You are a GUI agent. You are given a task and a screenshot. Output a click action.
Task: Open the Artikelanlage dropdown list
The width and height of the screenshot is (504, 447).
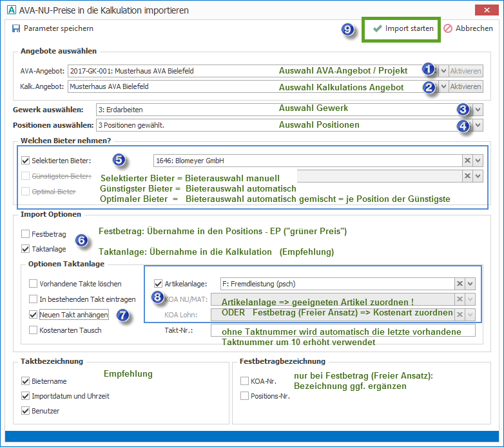(470, 283)
